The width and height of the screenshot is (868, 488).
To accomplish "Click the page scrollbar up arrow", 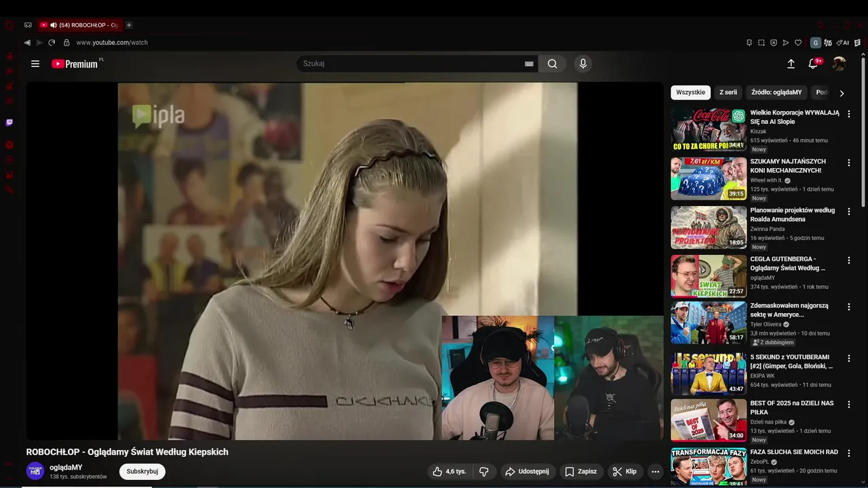I will (x=865, y=54).
